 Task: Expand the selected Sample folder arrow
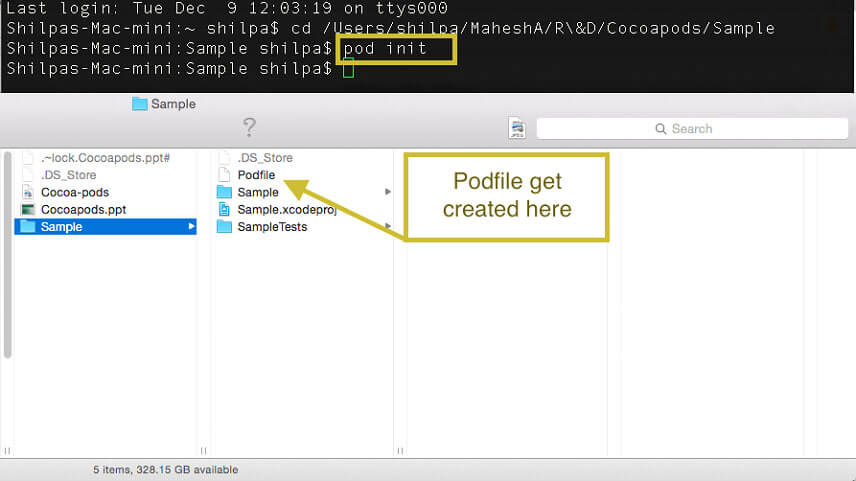tap(191, 227)
